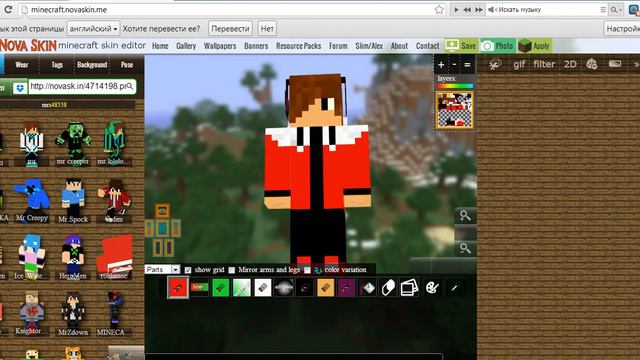Switch to 2D editing view
Image resolution: width=640 pixels, height=360 pixels.
pyautogui.click(x=570, y=64)
